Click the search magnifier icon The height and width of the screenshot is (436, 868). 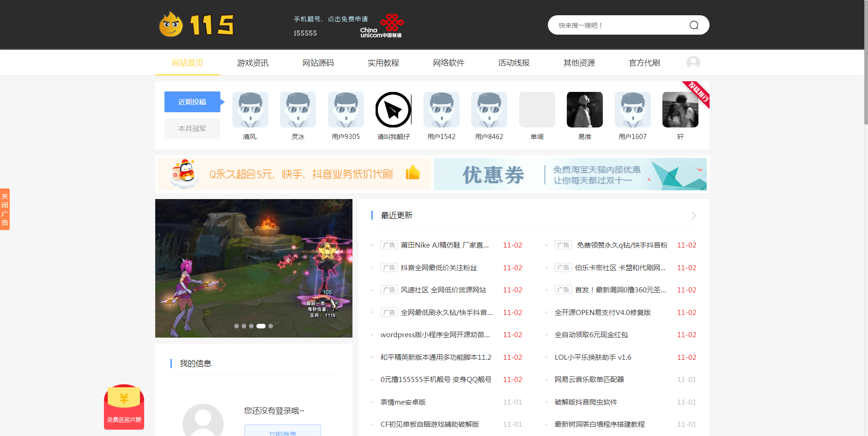693,25
